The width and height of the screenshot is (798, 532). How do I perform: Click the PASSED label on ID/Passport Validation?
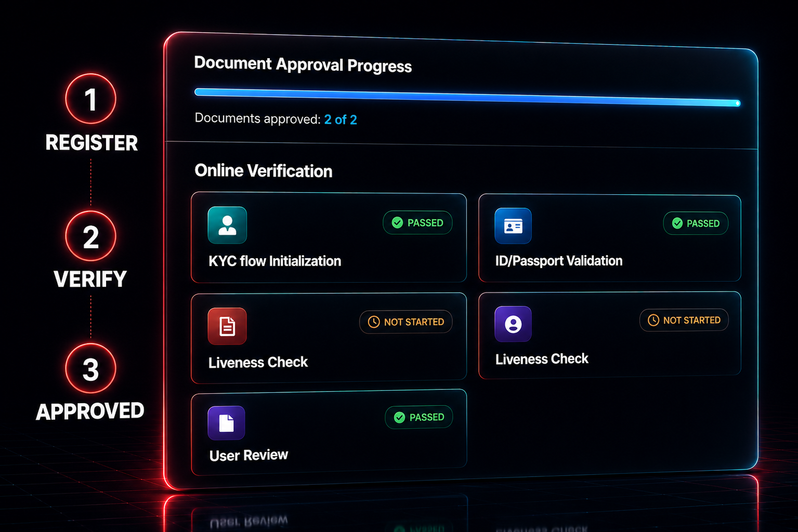point(703,223)
